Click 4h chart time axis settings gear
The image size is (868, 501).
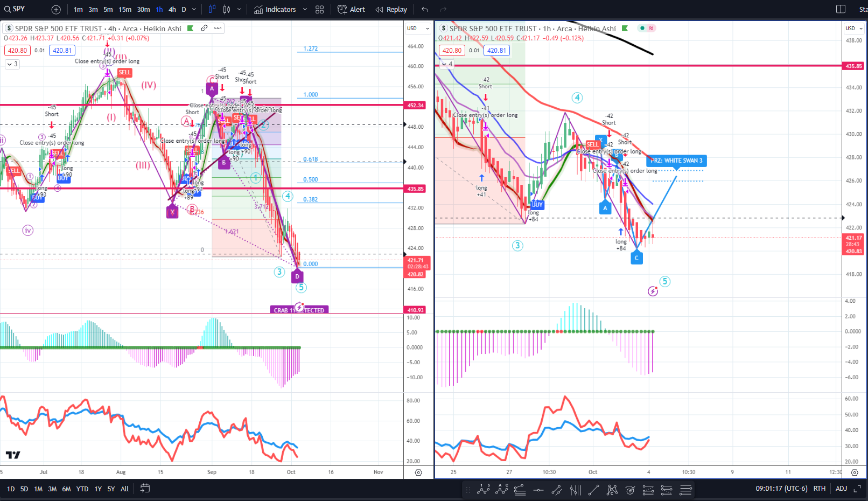(x=418, y=472)
